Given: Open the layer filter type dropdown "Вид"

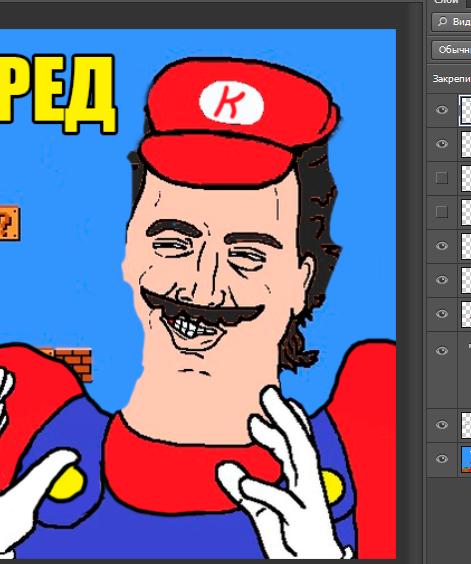Looking at the screenshot, I should coord(452,22).
